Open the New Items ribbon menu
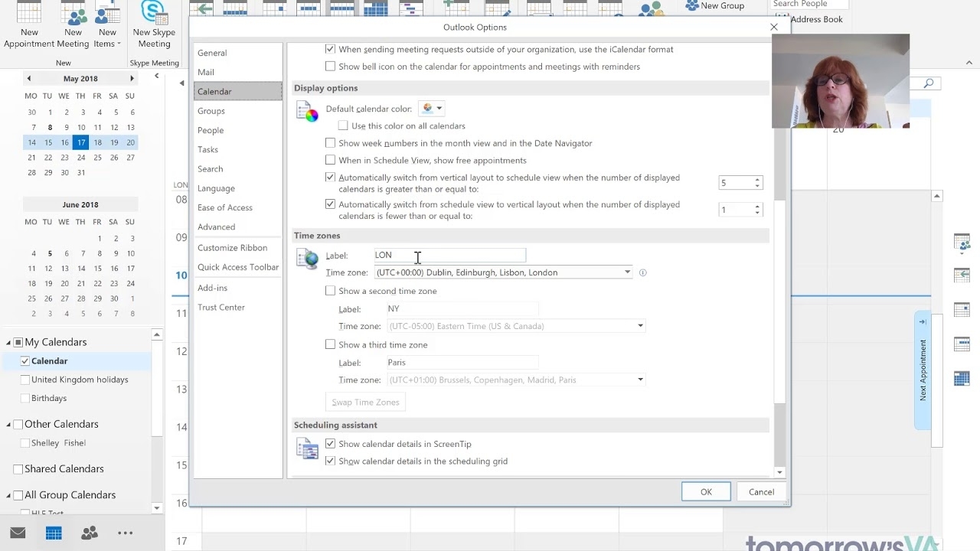980x551 pixels. click(107, 26)
